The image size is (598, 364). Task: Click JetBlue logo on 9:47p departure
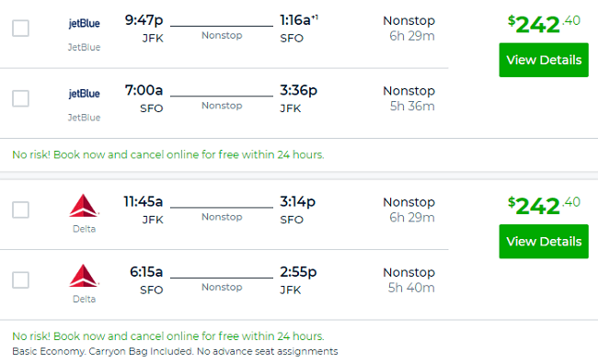85,23
